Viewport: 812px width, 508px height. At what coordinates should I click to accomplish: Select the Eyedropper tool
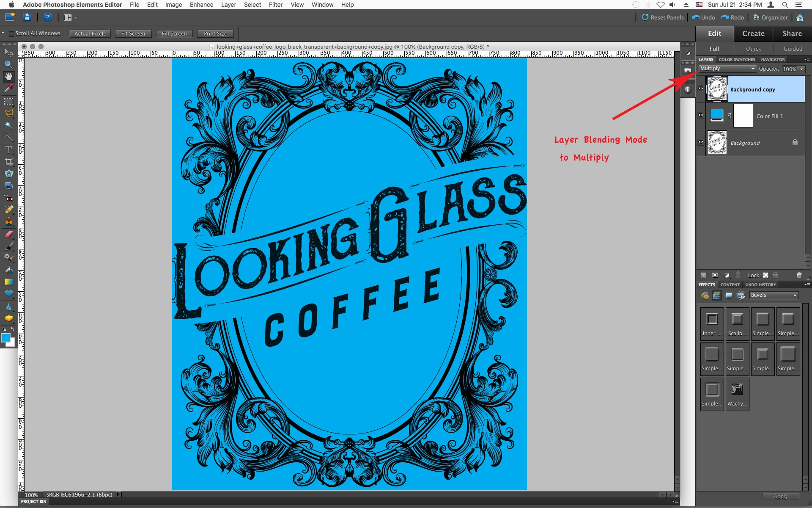point(8,88)
